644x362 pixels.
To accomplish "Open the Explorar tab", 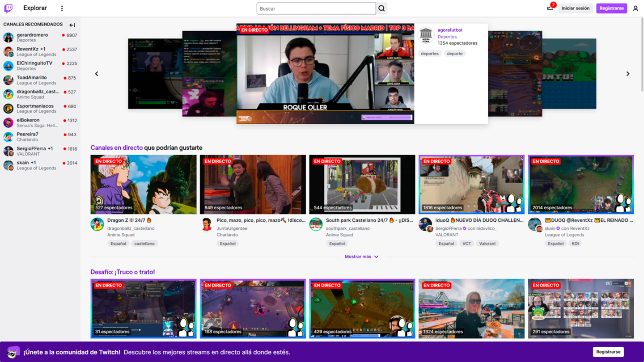I will pos(35,8).
